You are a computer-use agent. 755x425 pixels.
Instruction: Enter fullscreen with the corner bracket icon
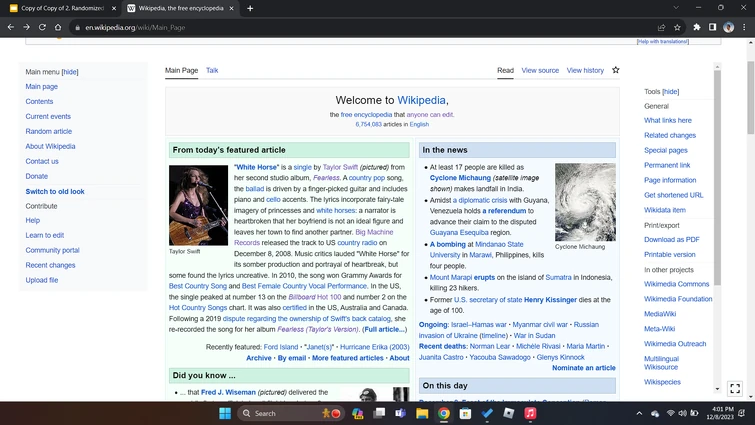point(735,388)
